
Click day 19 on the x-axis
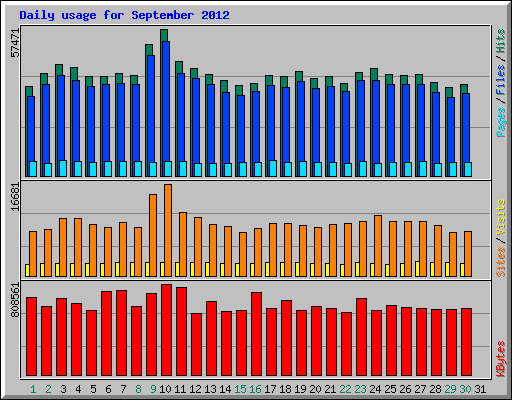point(300,389)
